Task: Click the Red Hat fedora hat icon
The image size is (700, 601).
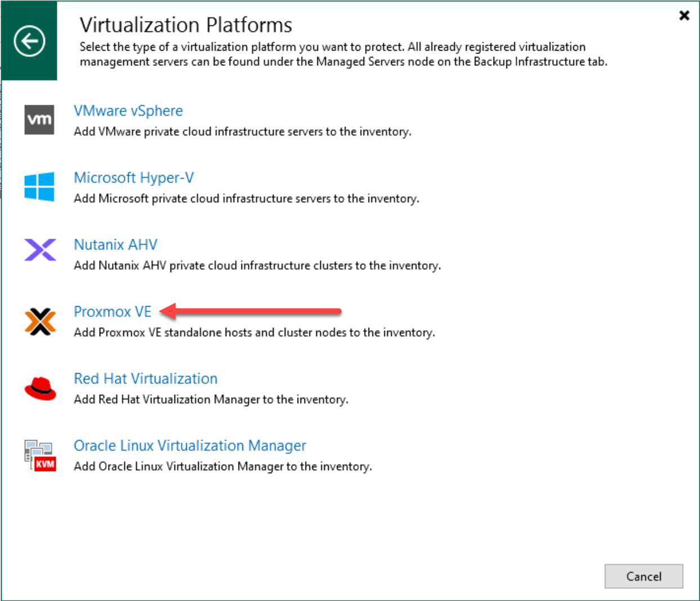Action: tap(39, 388)
